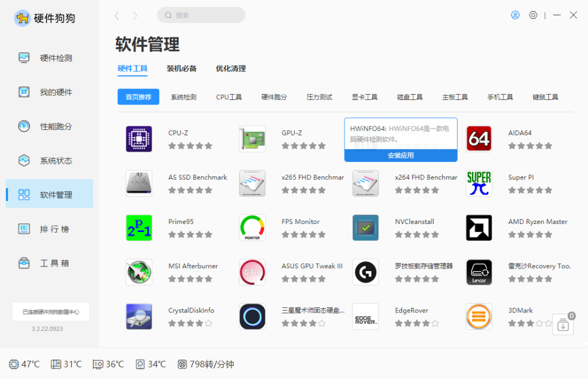Focus the 搜索 search field
588x379 pixels.
coord(201,15)
